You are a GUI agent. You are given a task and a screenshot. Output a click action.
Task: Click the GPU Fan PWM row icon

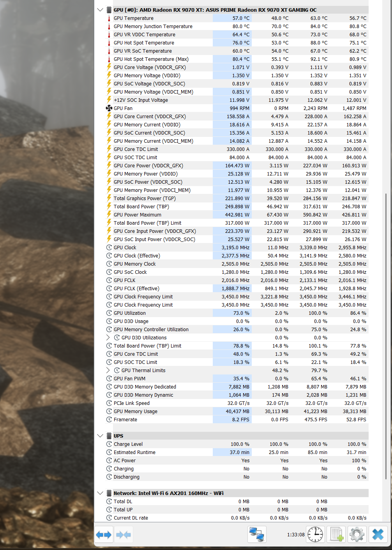[109, 378]
